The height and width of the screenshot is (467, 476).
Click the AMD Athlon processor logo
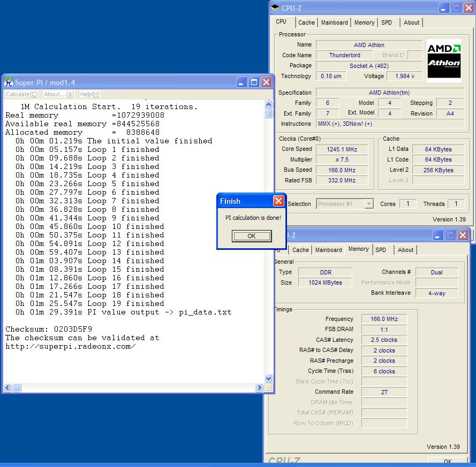[x=444, y=60]
